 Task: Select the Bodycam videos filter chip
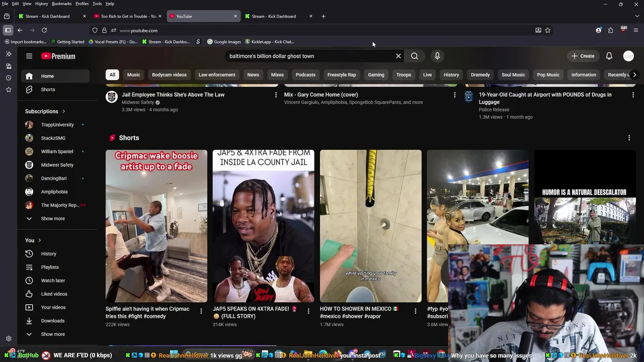click(169, 75)
